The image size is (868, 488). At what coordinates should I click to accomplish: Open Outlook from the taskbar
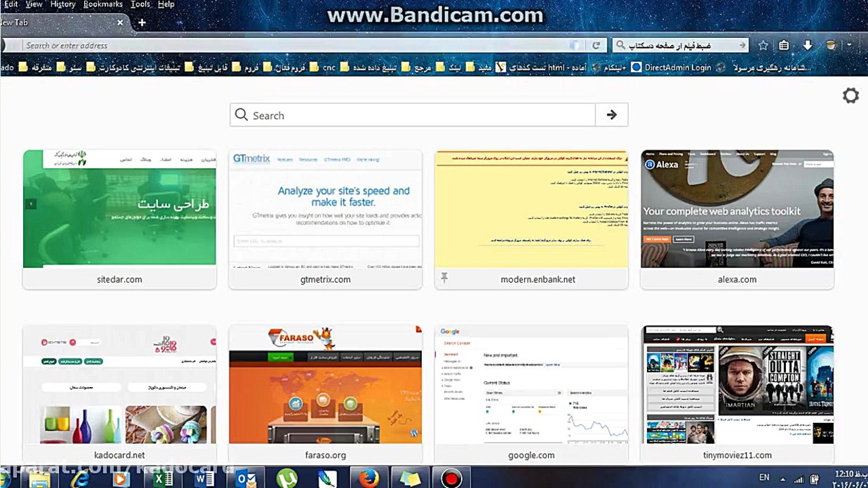pyautogui.click(x=245, y=479)
